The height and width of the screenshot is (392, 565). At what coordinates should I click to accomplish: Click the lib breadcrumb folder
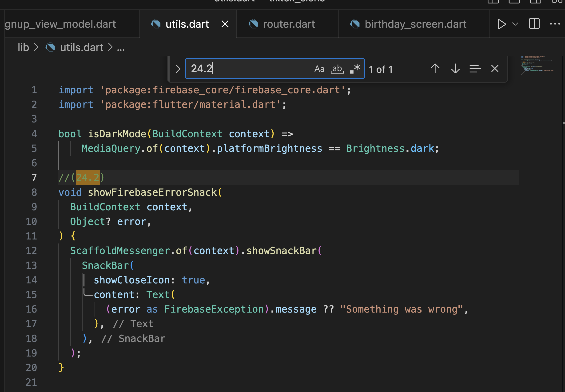click(x=23, y=47)
